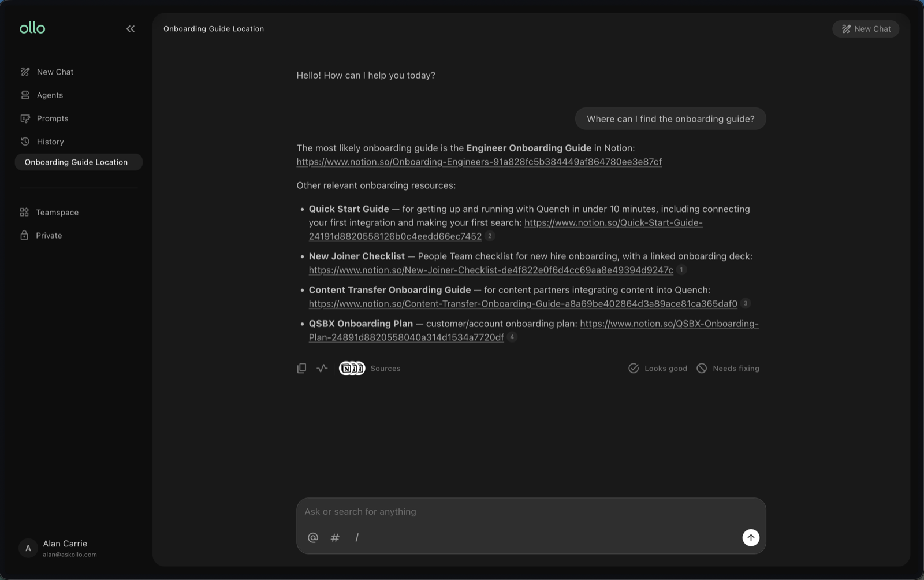Open the New-Joiner-Checklist Notion link

(490, 270)
